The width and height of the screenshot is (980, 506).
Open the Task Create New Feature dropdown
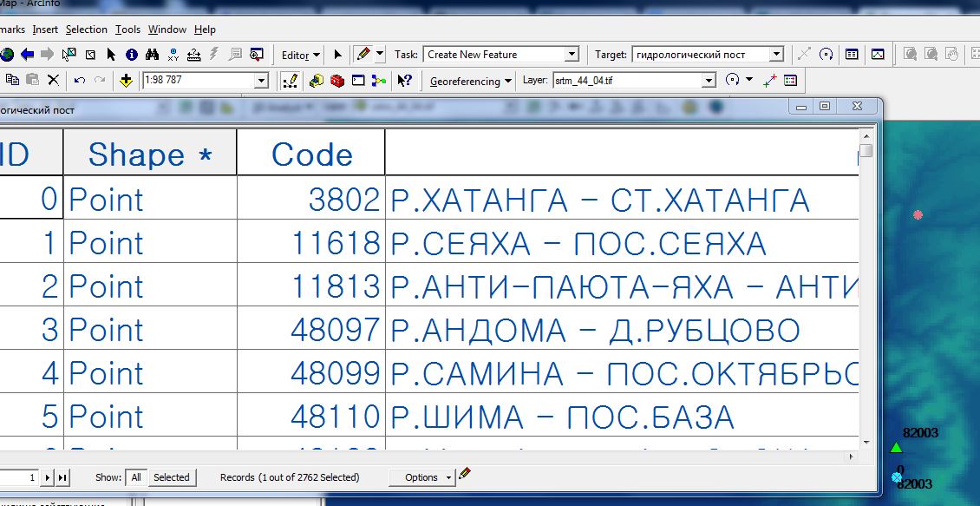pyautogui.click(x=572, y=55)
